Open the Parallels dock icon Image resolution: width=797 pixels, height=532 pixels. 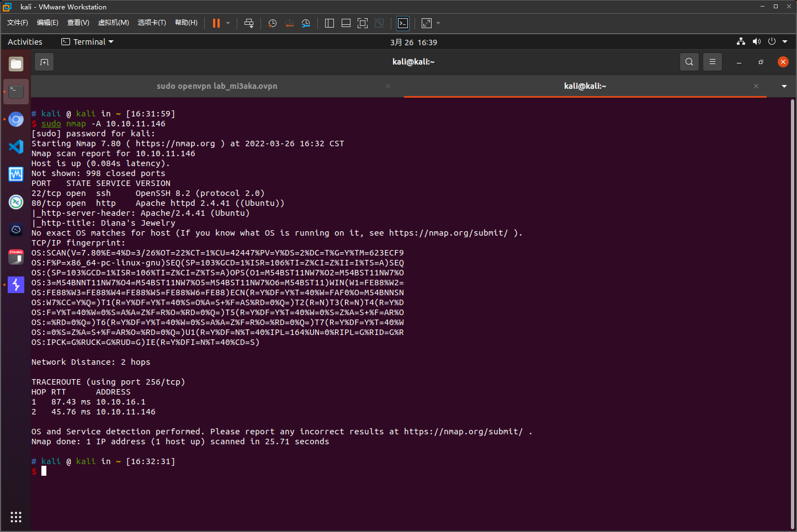click(16, 257)
